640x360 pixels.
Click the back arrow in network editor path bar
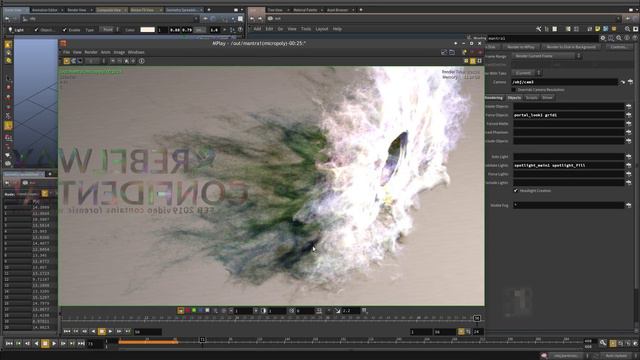click(252, 19)
